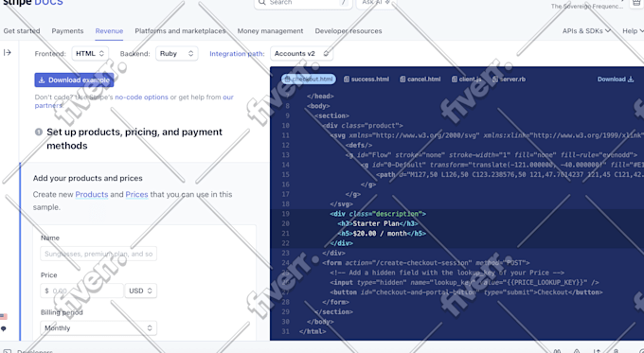The height and width of the screenshot is (353, 644).
Task: Open the USD currency dropdown
Action: point(140,291)
